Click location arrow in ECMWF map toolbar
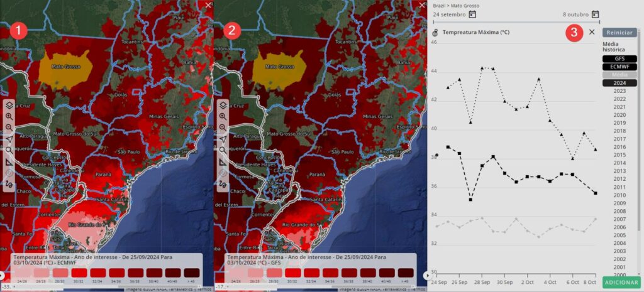644x292 pixels. tap(9, 139)
